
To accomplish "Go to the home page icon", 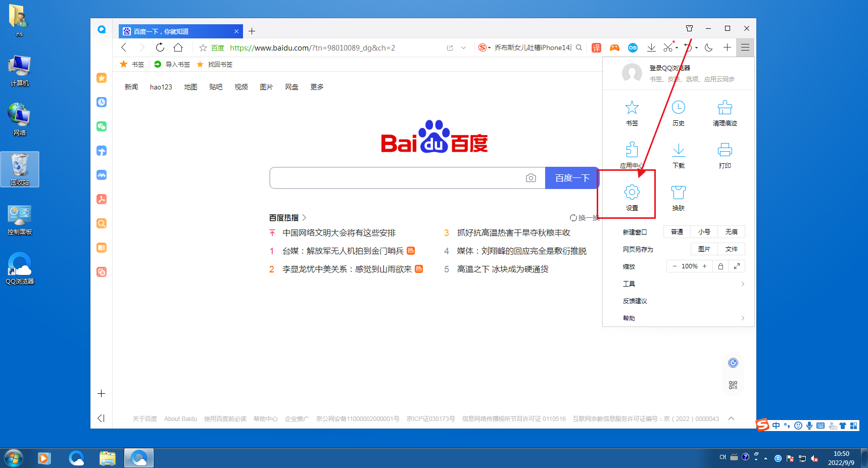I will (178, 48).
